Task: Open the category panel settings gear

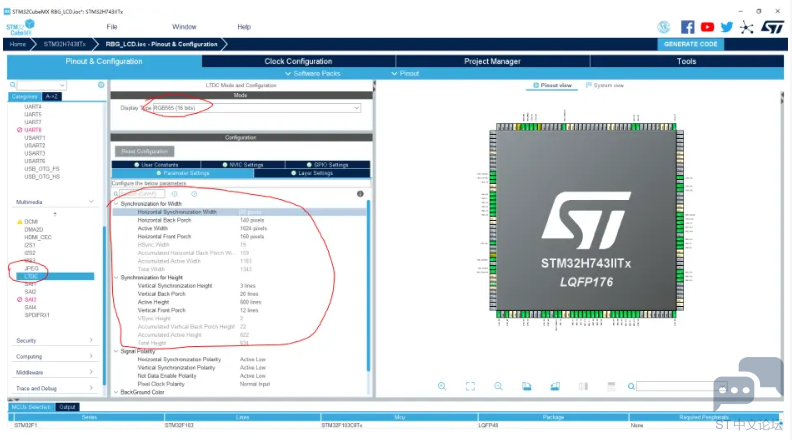Action: 101,85
